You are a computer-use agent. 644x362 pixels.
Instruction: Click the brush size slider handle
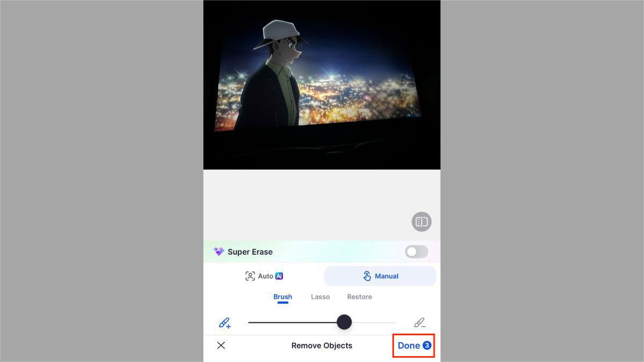(344, 322)
